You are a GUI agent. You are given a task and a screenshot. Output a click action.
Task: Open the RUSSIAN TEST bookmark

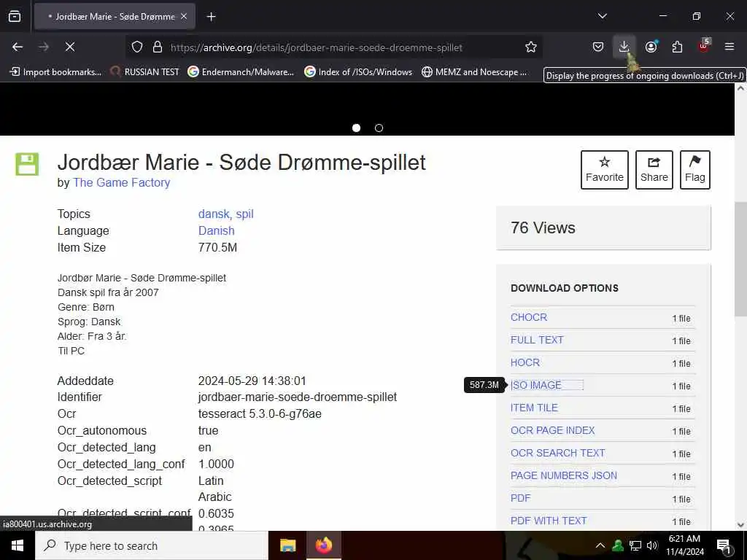144,72
